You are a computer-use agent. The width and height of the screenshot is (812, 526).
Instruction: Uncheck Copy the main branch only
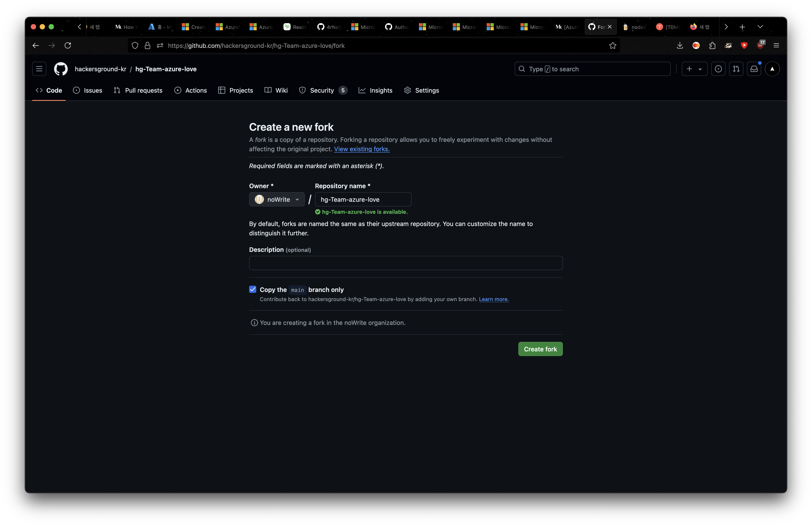tap(252, 290)
